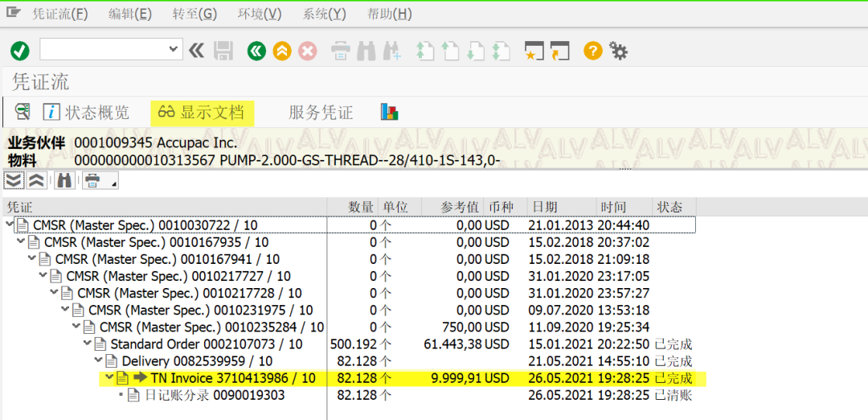Screen dimensions: 868x420
Task: Click the 9.999,91 reference value cell
Action: 457,378
